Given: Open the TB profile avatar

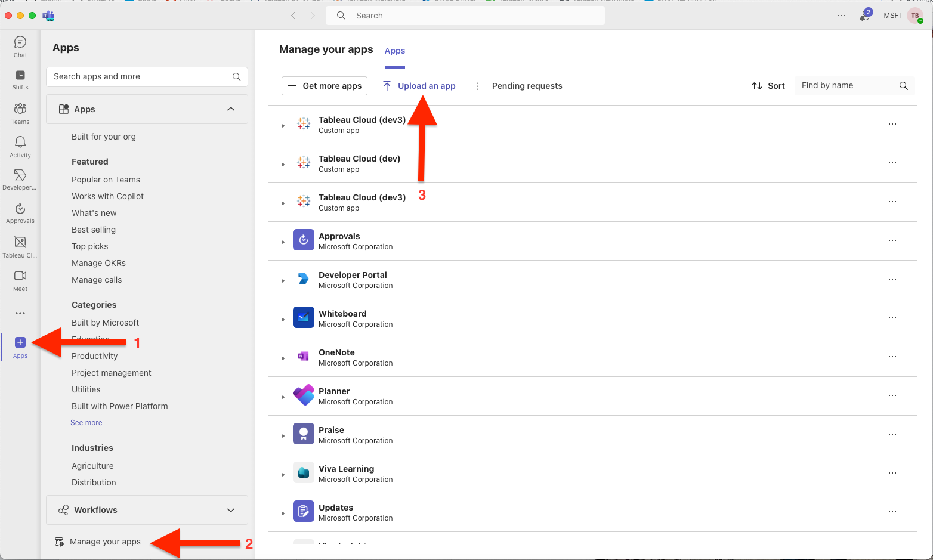Looking at the screenshot, I should click(915, 16).
